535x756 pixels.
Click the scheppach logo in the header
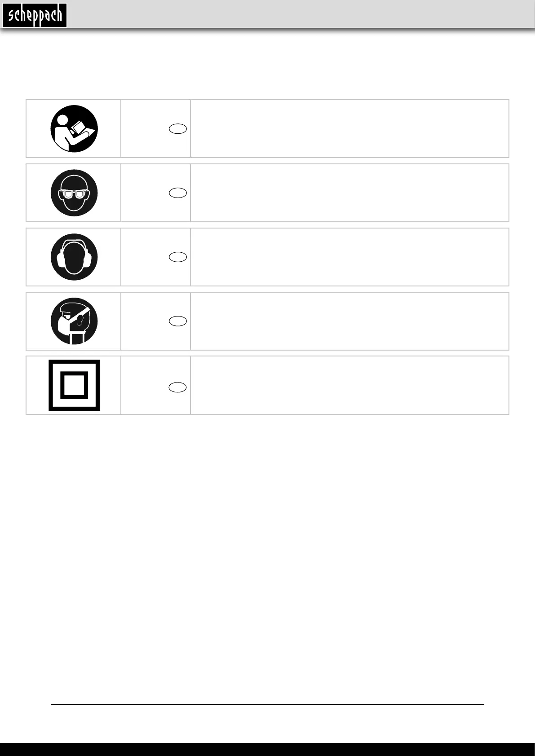[x=35, y=15]
